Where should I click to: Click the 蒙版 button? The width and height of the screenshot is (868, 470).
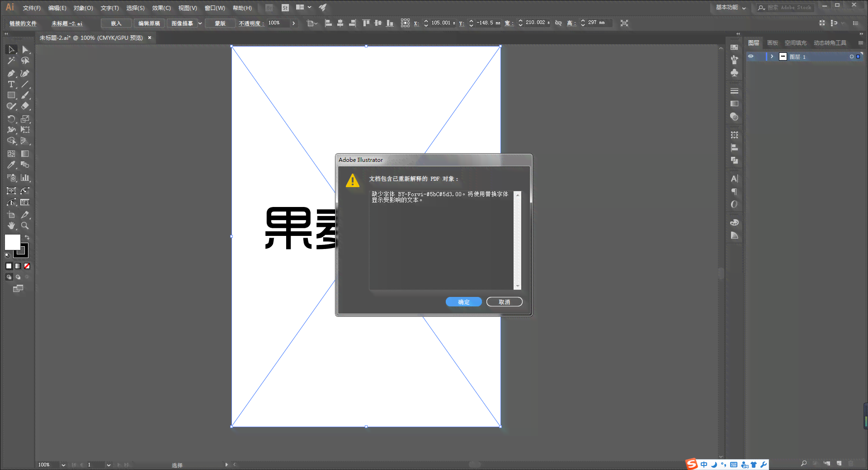[x=220, y=23]
